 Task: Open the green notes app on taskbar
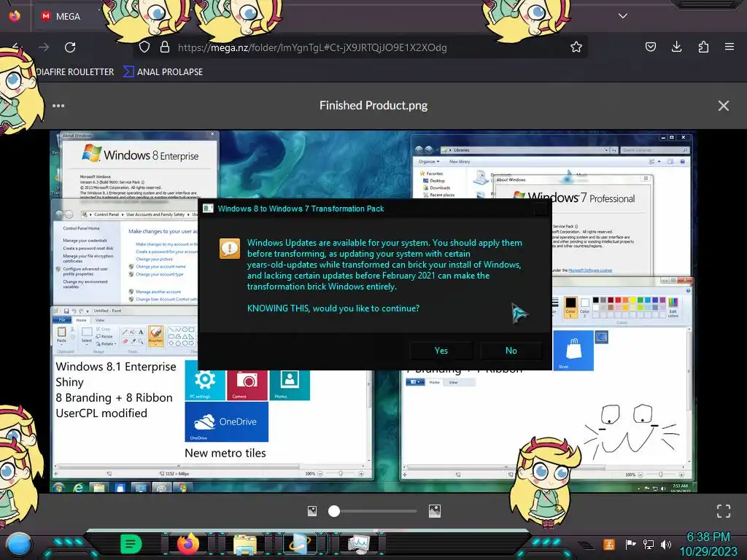click(131, 544)
